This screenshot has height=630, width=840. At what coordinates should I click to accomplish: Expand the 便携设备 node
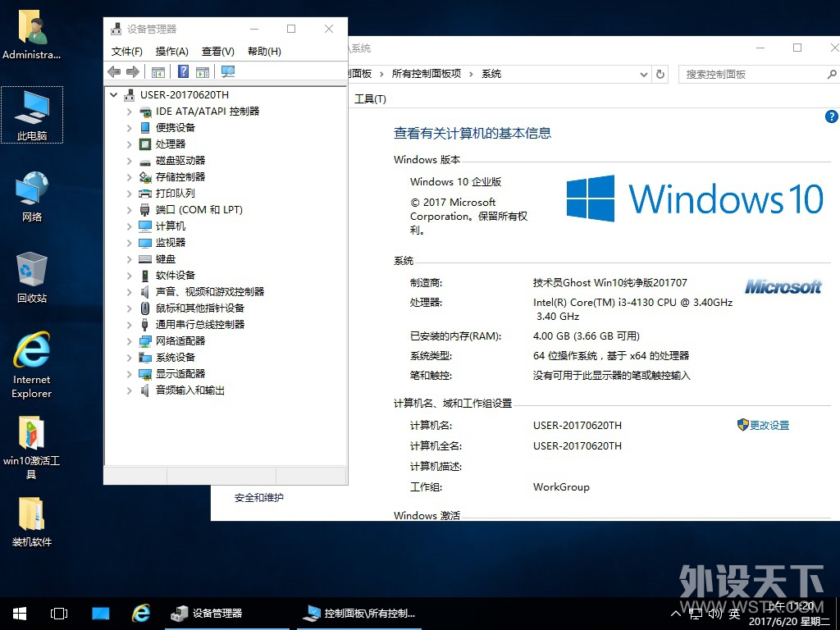pyautogui.click(x=129, y=127)
